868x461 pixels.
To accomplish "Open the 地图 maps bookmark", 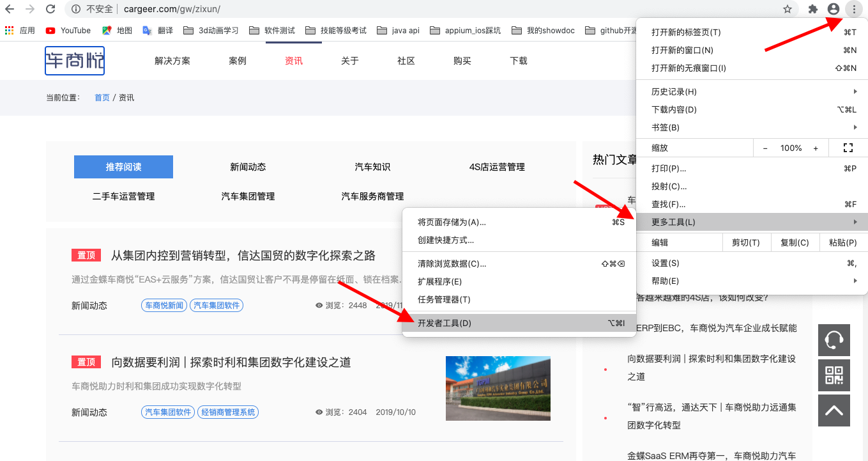I will click(x=117, y=30).
